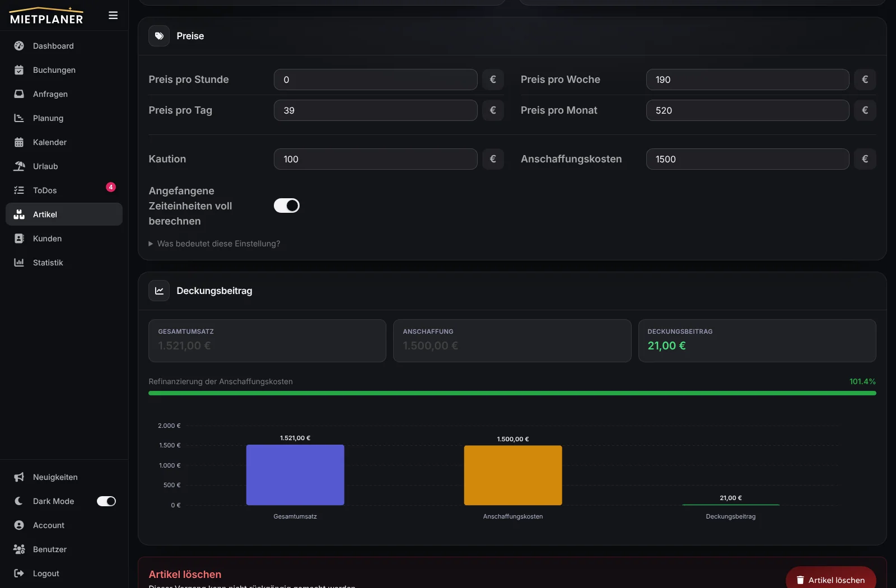Click the ToDos notification badge 4
Image resolution: width=896 pixels, height=588 pixels.
click(111, 187)
